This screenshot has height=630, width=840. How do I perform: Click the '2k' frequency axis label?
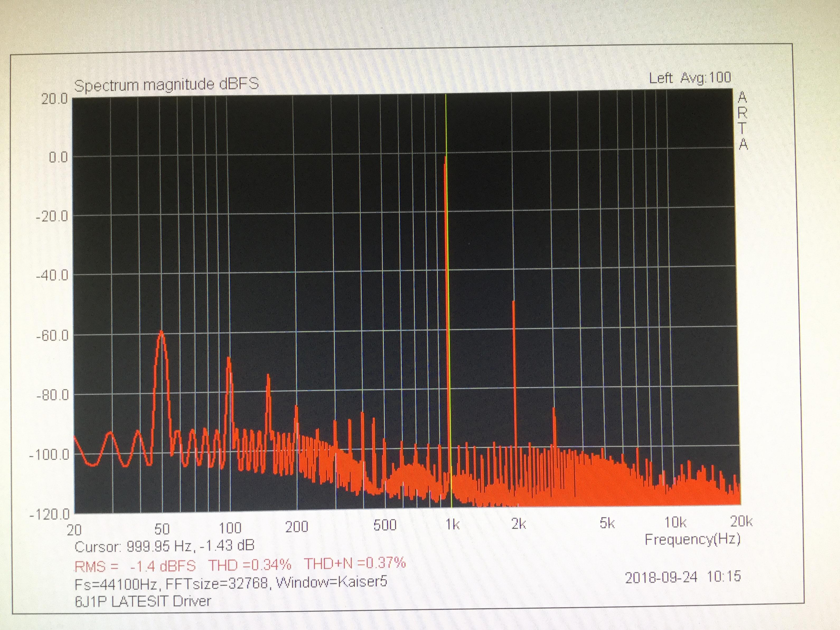(x=519, y=524)
